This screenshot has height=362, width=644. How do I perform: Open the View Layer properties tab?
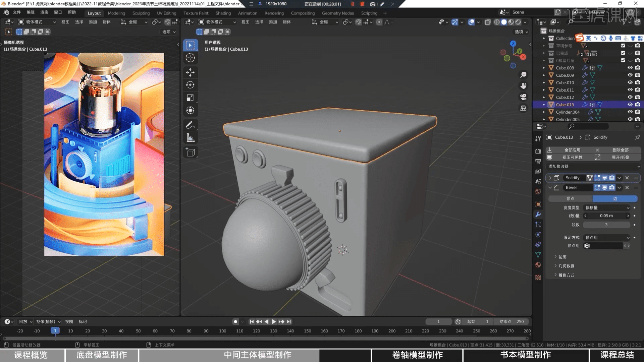[x=538, y=171]
